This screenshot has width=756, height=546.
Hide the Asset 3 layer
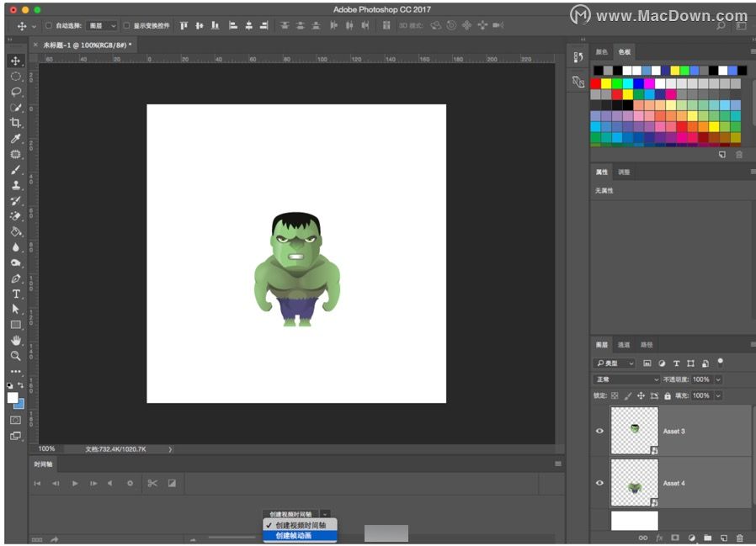pos(599,431)
